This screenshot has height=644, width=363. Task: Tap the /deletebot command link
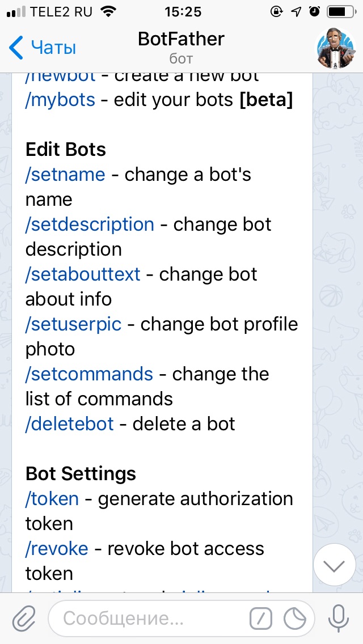(70, 424)
